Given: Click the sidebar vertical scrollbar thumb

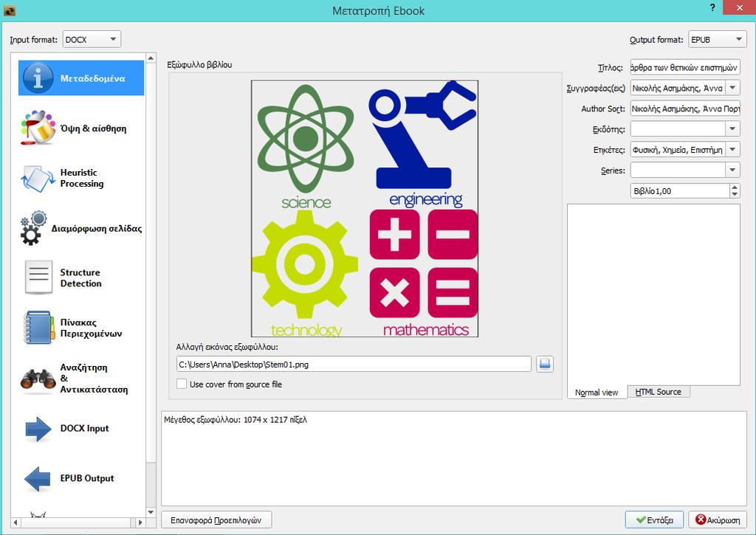Looking at the screenshot, I should [x=151, y=263].
